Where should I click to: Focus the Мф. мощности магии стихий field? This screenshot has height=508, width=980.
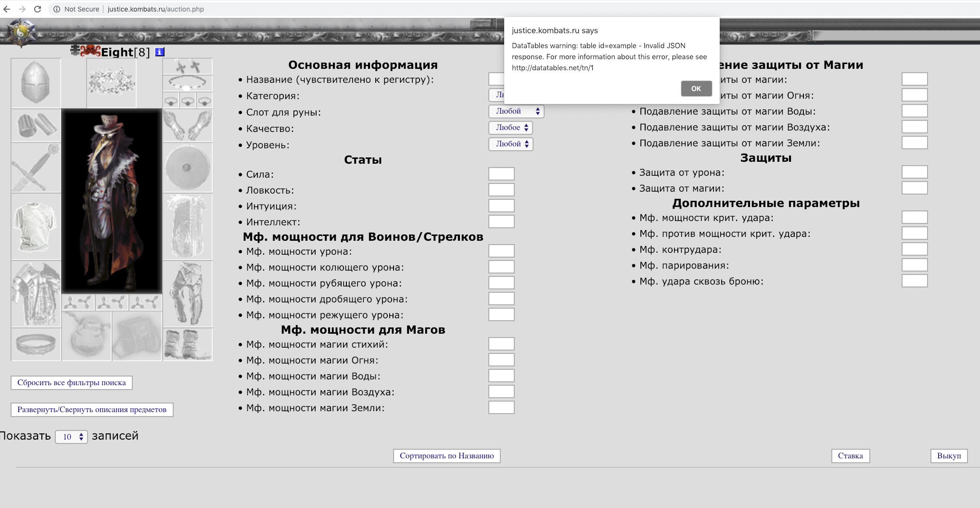501,344
